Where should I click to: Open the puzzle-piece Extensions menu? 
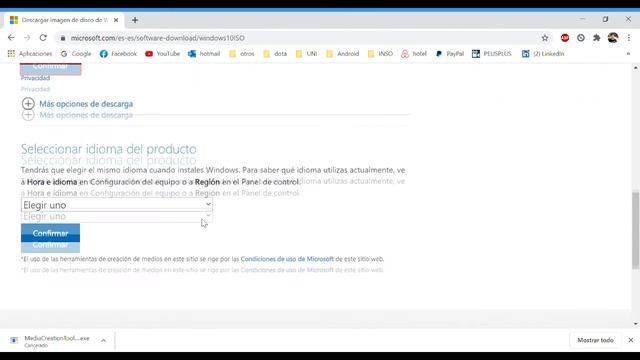pyautogui.click(x=597, y=38)
